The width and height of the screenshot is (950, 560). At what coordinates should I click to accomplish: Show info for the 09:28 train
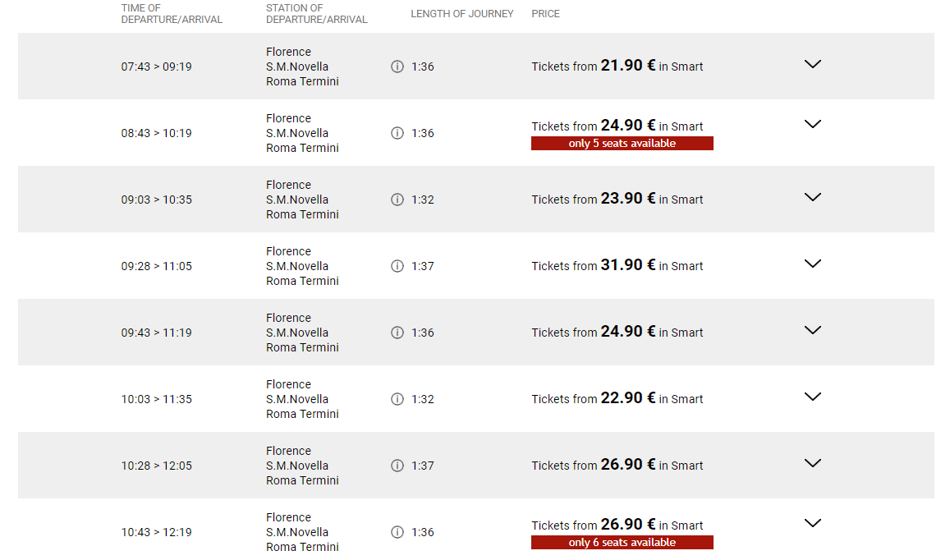pyautogui.click(x=397, y=266)
